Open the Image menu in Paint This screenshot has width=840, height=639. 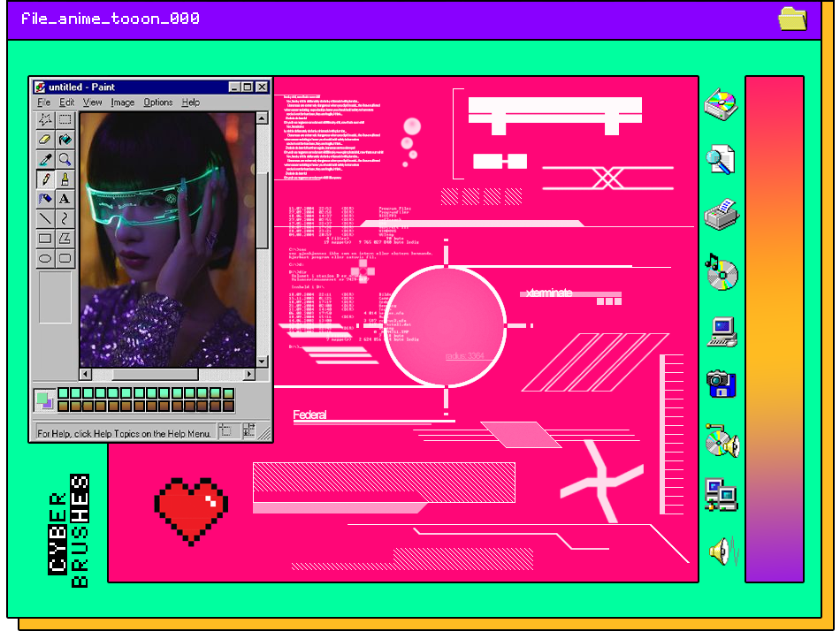(123, 103)
